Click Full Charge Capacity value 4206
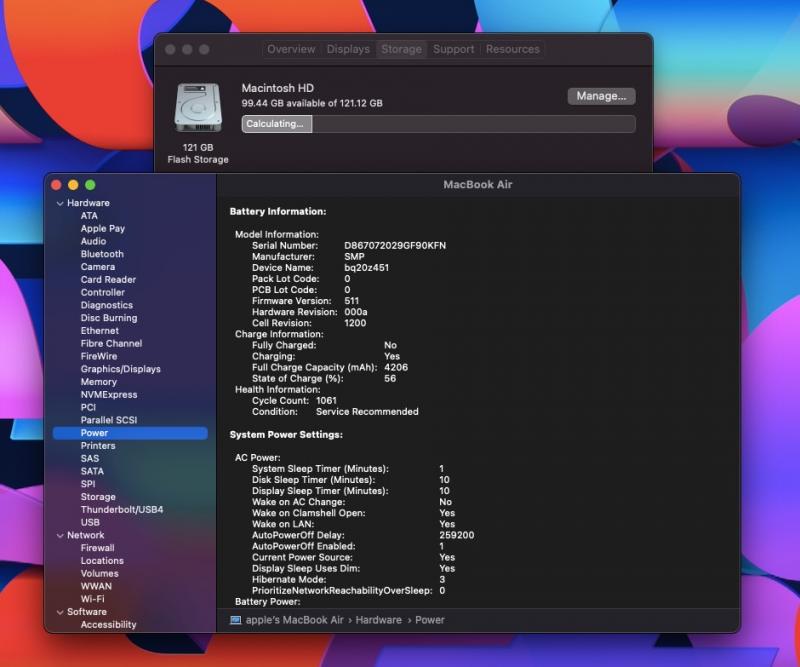 click(x=396, y=367)
